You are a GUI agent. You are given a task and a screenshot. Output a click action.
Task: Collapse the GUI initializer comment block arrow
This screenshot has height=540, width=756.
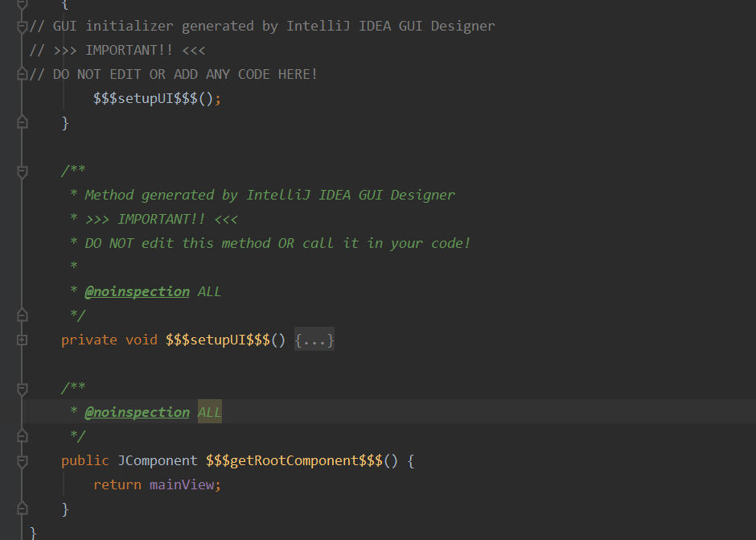click(22, 25)
